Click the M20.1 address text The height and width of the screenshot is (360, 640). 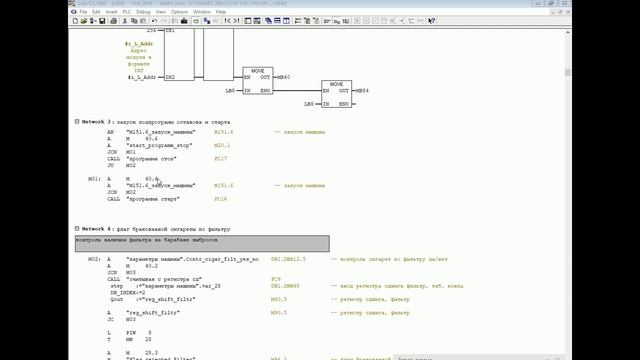tap(222, 145)
